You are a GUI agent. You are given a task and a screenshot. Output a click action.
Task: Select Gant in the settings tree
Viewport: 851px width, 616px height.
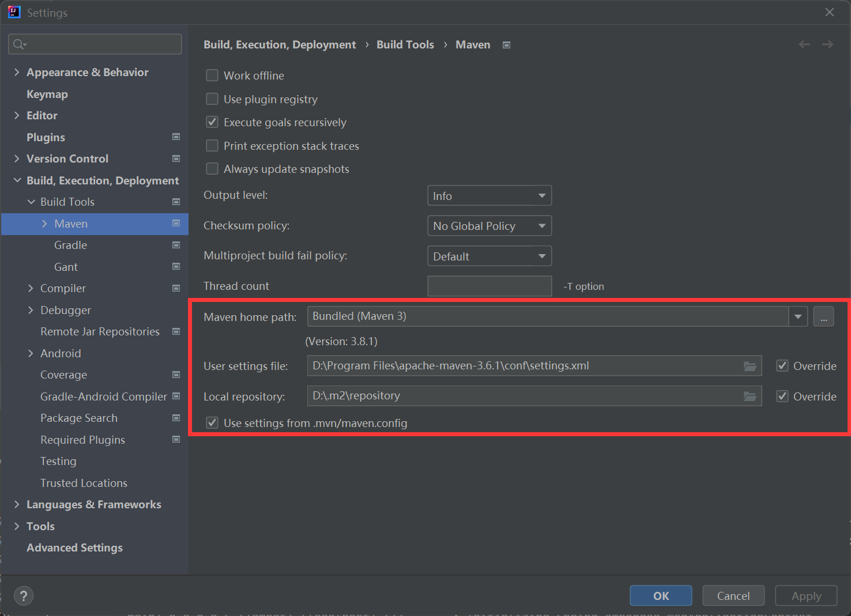(x=66, y=267)
